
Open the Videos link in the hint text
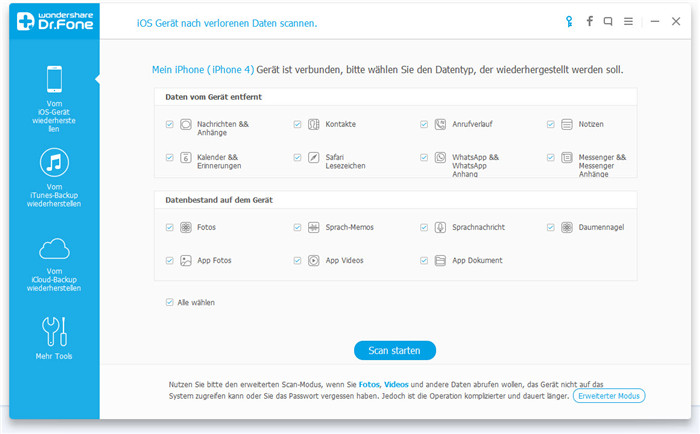coord(396,384)
